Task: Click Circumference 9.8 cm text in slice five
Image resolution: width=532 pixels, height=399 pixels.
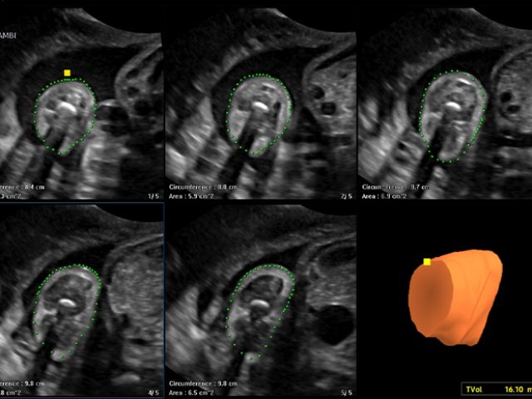Action: coord(203,383)
